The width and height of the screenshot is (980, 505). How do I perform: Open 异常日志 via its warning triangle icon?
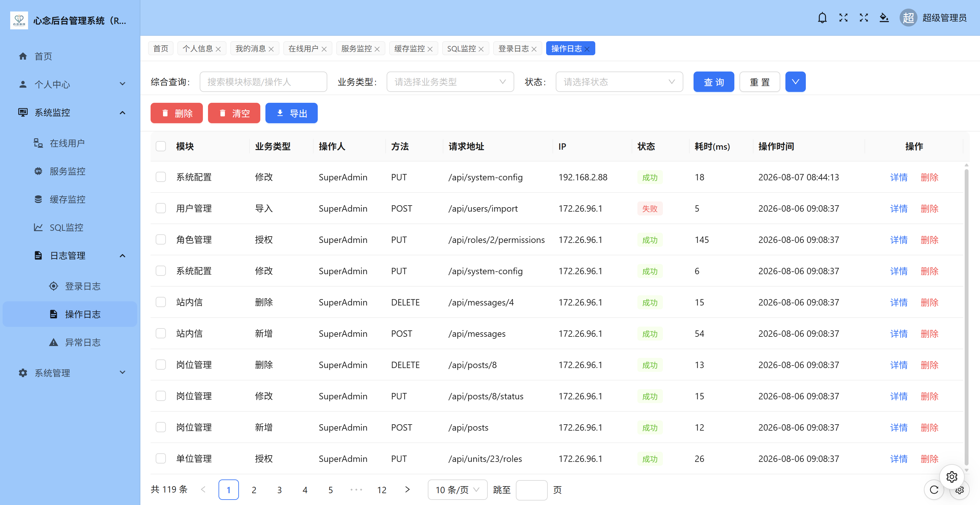[54, 343]
